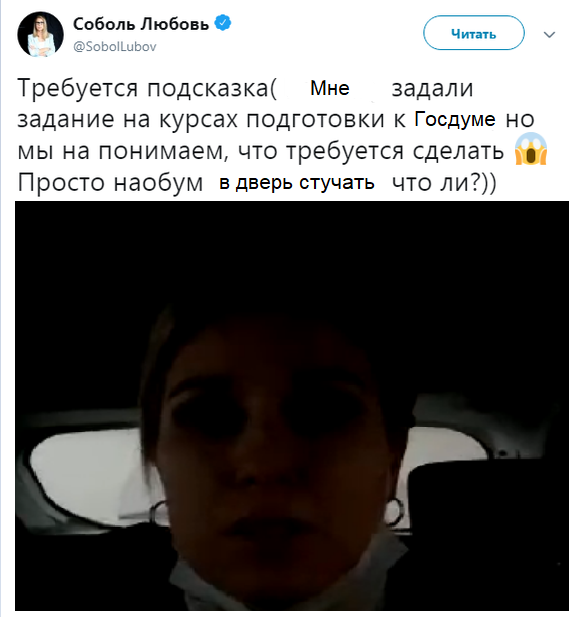The width and height of the screenshot is (571, 617).
Task: Expand the tweet options chevron
Action: [549, 35]
